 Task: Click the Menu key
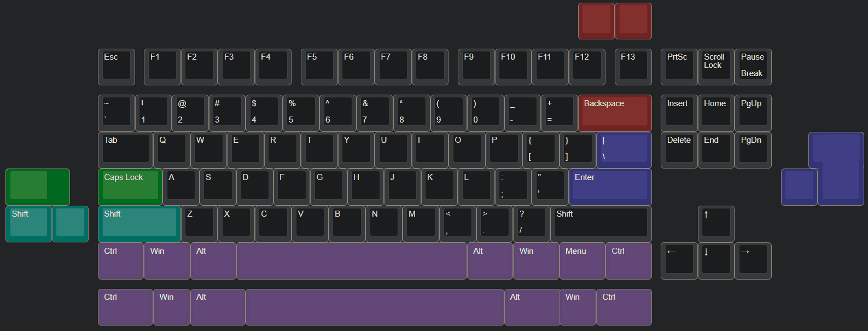click(582, 261)
